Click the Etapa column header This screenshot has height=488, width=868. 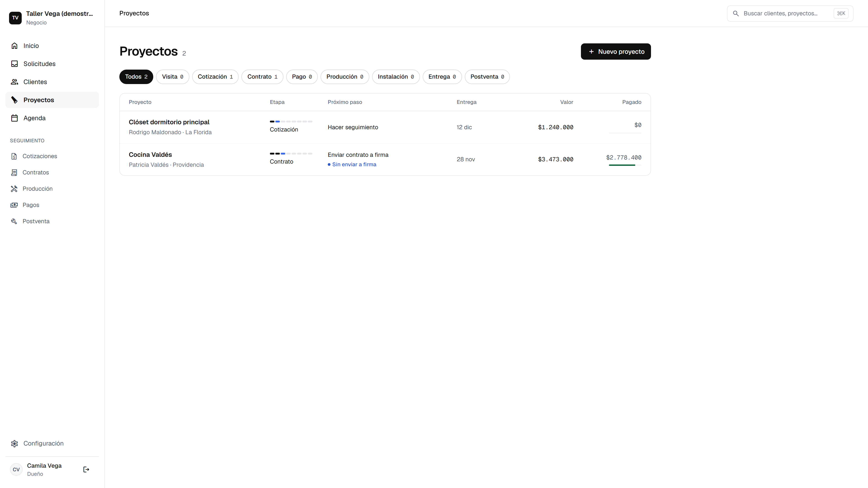pyautogui.click(x=277, y=102)
